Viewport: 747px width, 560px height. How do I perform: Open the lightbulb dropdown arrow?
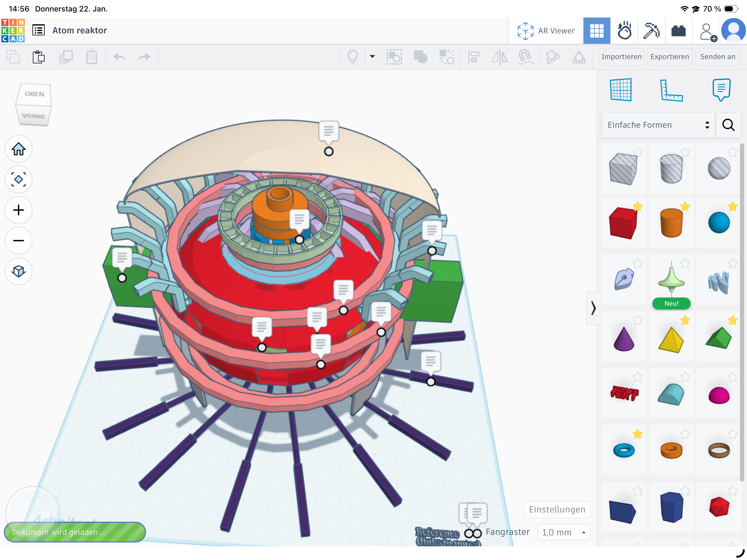tap(372, 56)
